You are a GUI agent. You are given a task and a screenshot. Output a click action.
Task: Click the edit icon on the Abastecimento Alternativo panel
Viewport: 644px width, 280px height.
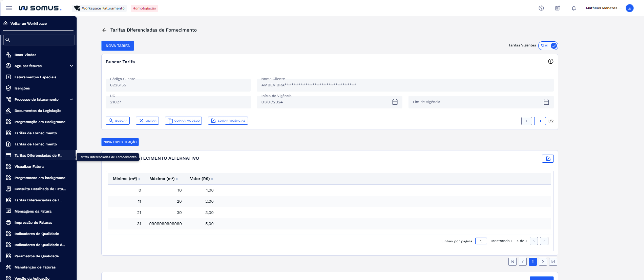click(x=548, y=158)
